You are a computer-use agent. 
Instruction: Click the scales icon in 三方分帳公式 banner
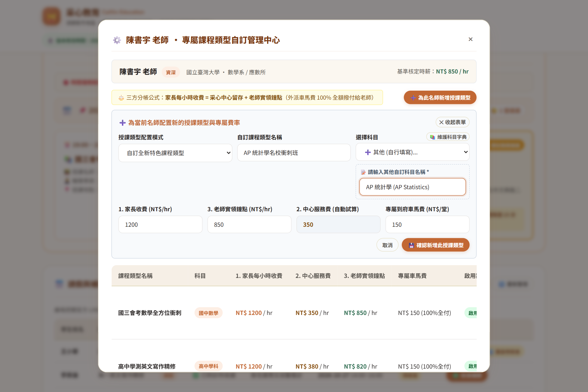[121, 98]
